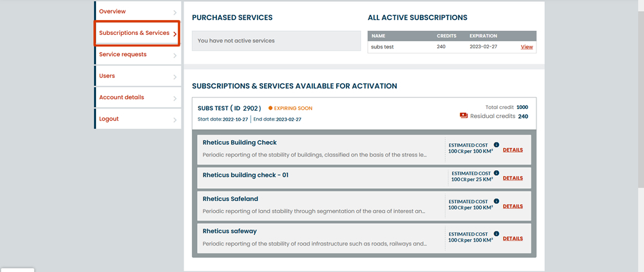Click info icon for Rheticus Safeland estimated cost
Viewport: 644px width, 272px height.
tap(496, 201)
